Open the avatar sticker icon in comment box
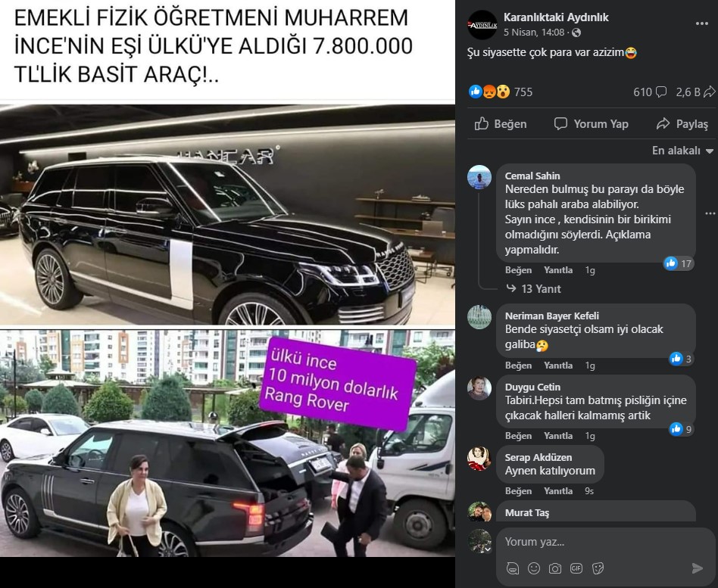This screenshot has width=718, height=588. [x=513, y=568]
